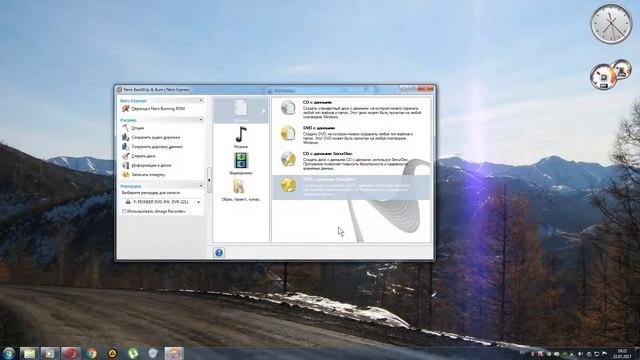This screenshot has width=640, height=360.
Task: Open 'Опции' in the side panel
Action: pos(138,128)
